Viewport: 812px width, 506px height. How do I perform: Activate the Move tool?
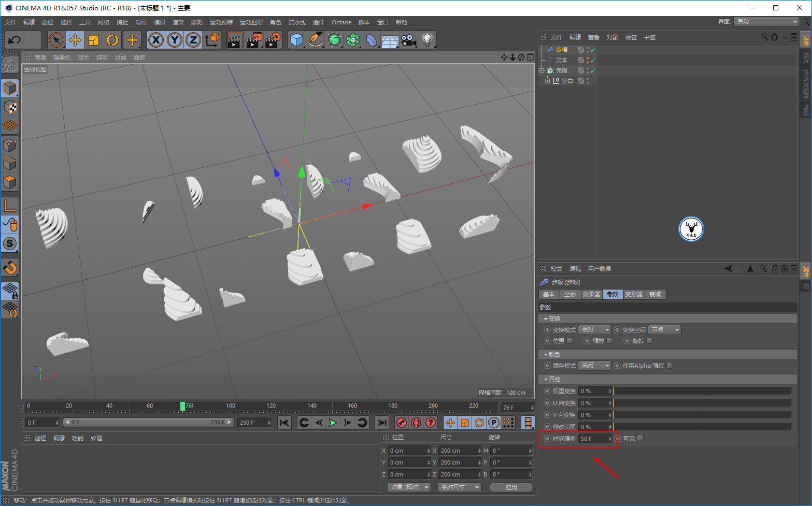(x=75, y=40)
